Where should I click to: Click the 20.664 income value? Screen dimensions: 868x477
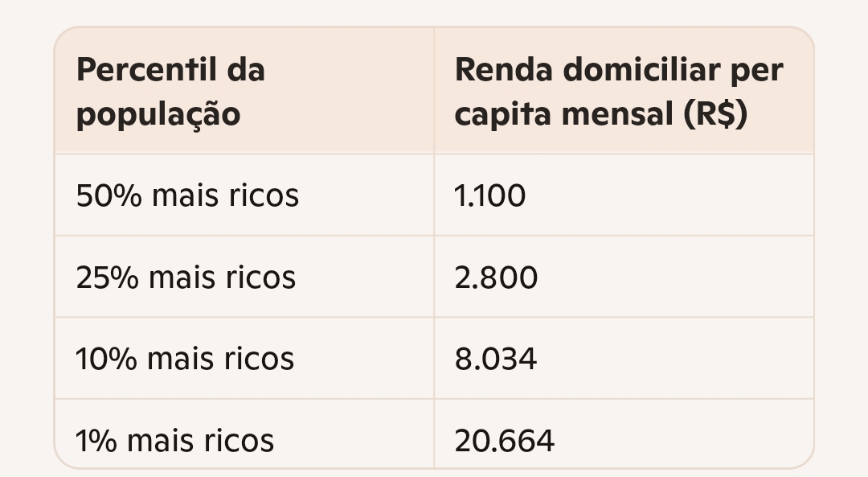pyautogui.click(x=504, y=441)
